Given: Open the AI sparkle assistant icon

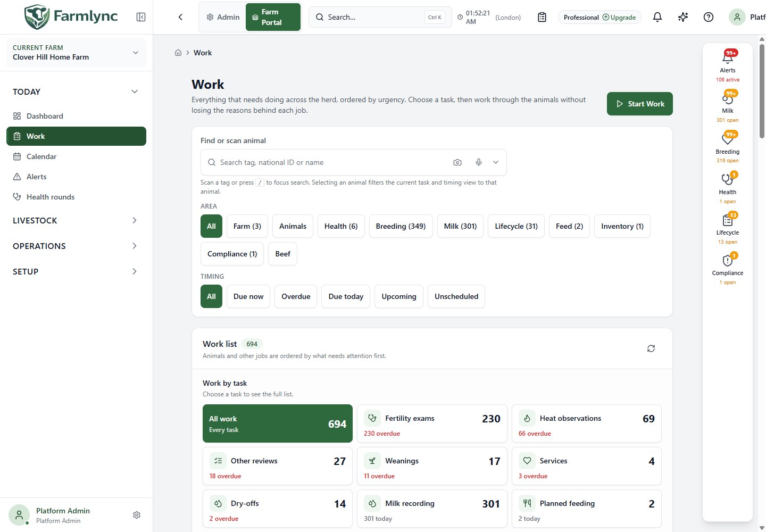Looking at the screenshot, I should click(683, 17).
